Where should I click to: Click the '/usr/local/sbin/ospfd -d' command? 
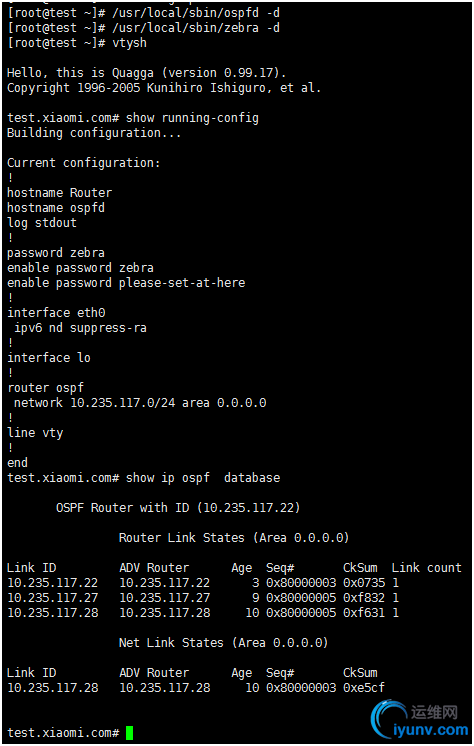pyautogui.click(x=196, y=13)
